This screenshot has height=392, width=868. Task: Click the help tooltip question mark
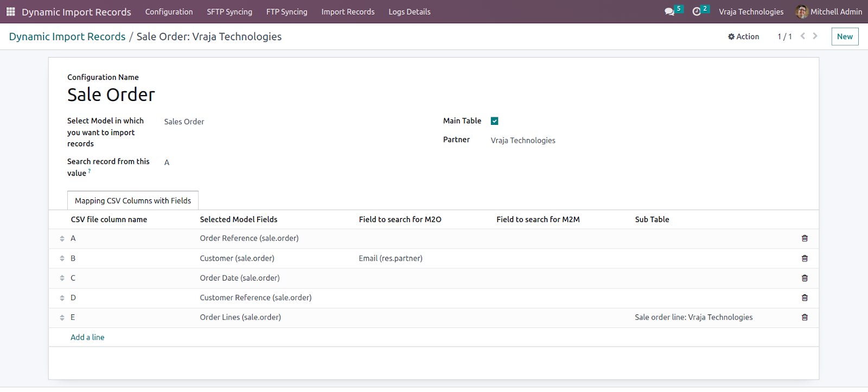(90, 171)
